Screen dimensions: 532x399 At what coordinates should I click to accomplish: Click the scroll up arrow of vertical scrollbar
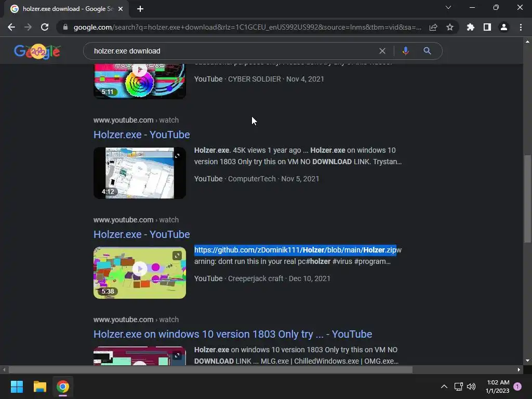[527, 42]
